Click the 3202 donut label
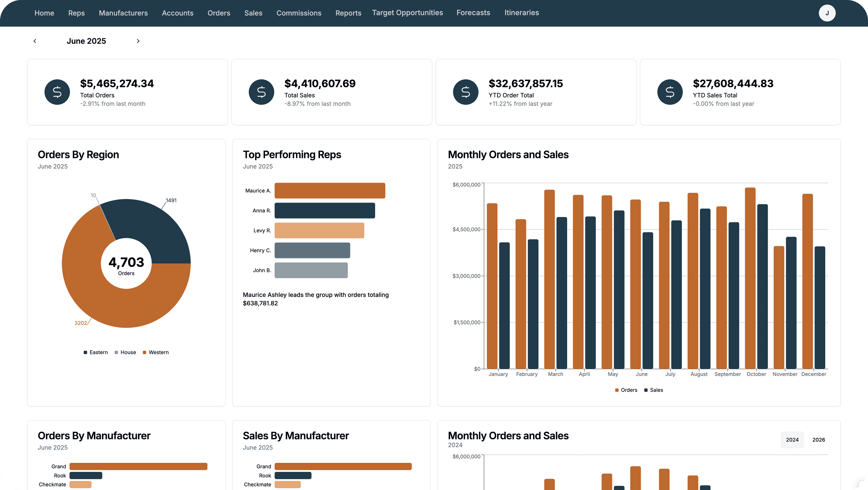Screen dimensions: 868x490 click(81, 323)
